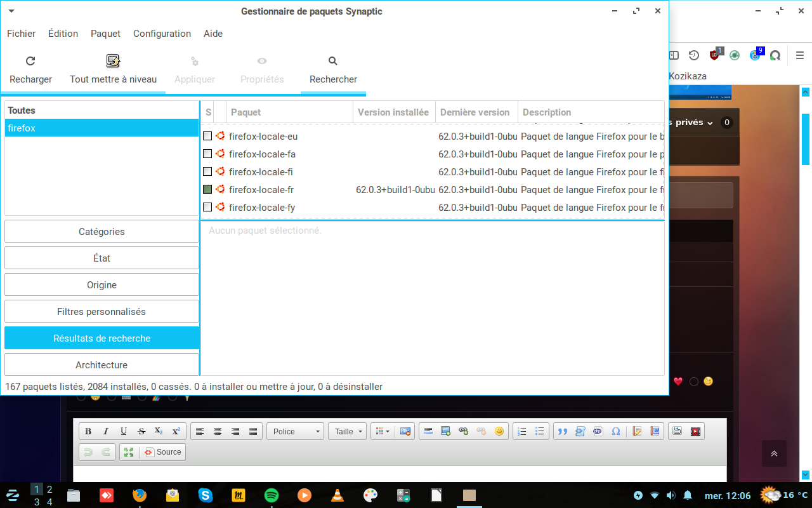812x508 pixels.
Task: Insert a block quote in editor
Action: click(563, 432)
